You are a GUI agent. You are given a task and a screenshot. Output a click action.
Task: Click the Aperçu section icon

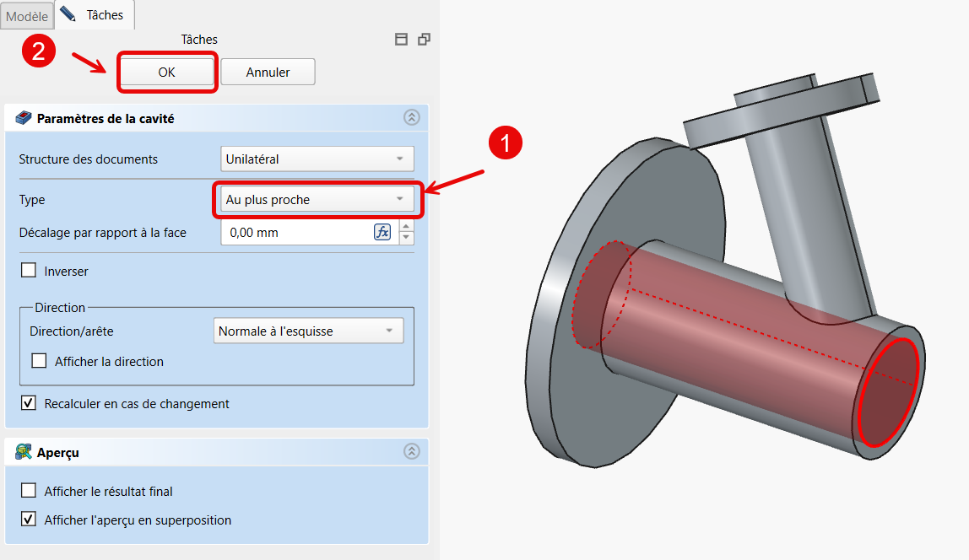(x=24, y=452)
